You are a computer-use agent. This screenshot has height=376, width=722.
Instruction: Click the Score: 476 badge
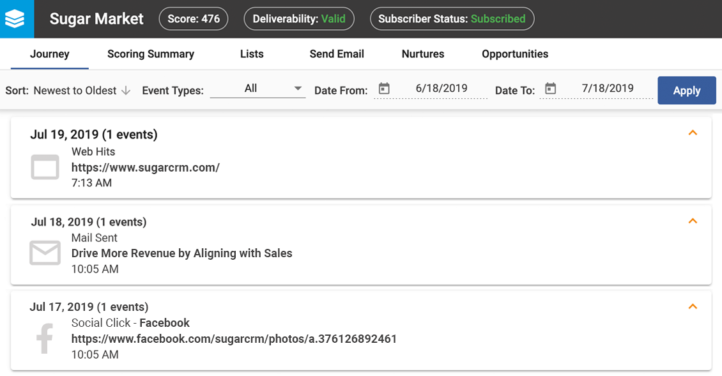click(x=193, y=19)
